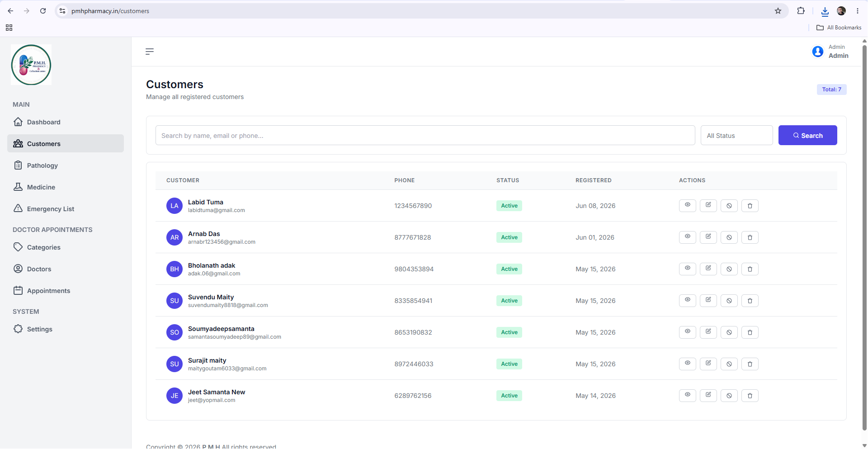View details of Labid Tuma (eye icon)
The height and width of the screenshot is (449, 868).
click(688, 206)
